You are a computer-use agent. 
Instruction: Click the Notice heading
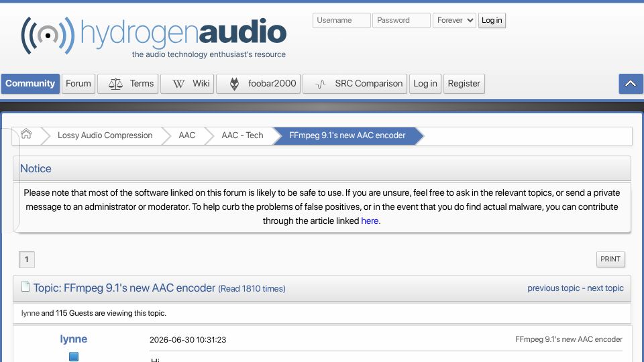pyautogui.click(x=36, y=169)
